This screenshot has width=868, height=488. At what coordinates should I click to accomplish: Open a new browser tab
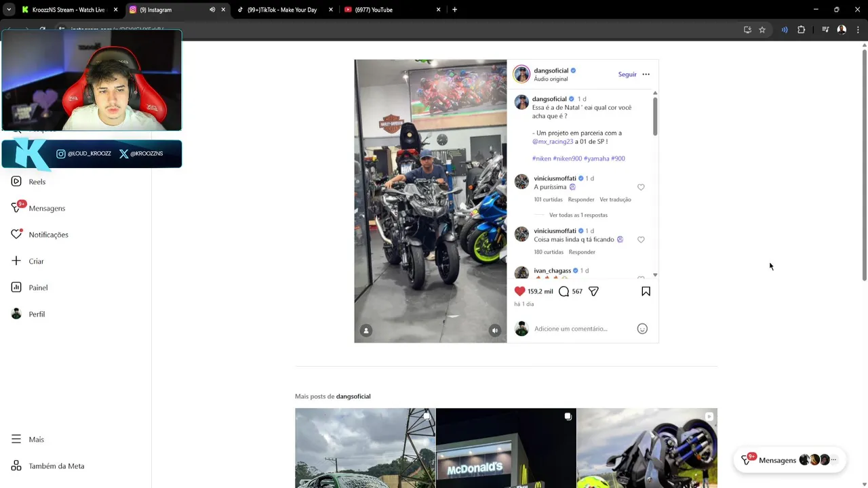(454, 9)
